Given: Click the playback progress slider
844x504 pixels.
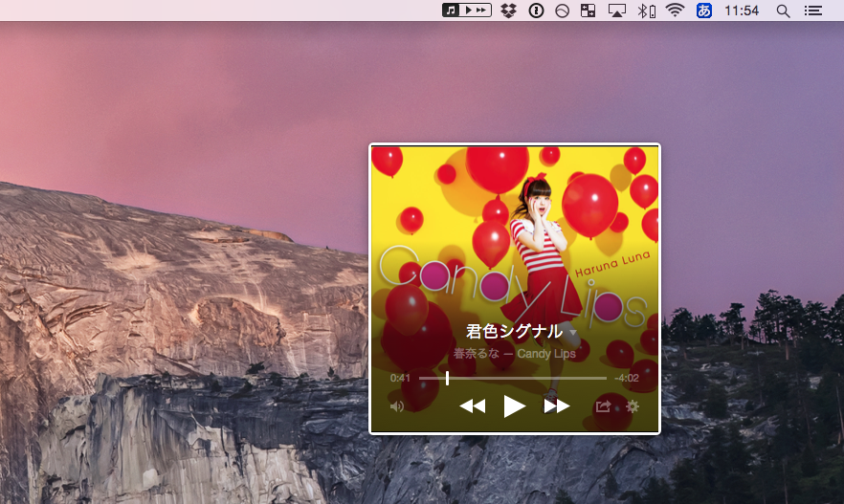Looking at the screenshot, I should [513, 378].
